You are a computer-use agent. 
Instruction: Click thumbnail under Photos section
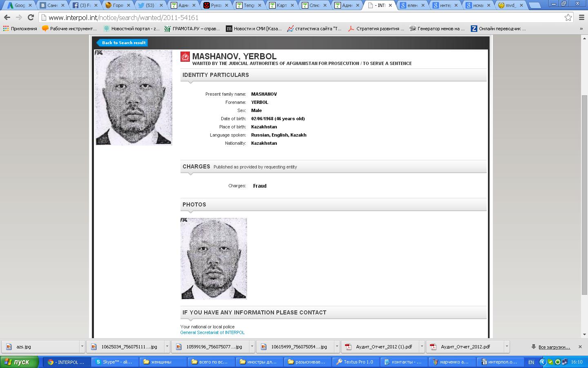pos(214,258)
